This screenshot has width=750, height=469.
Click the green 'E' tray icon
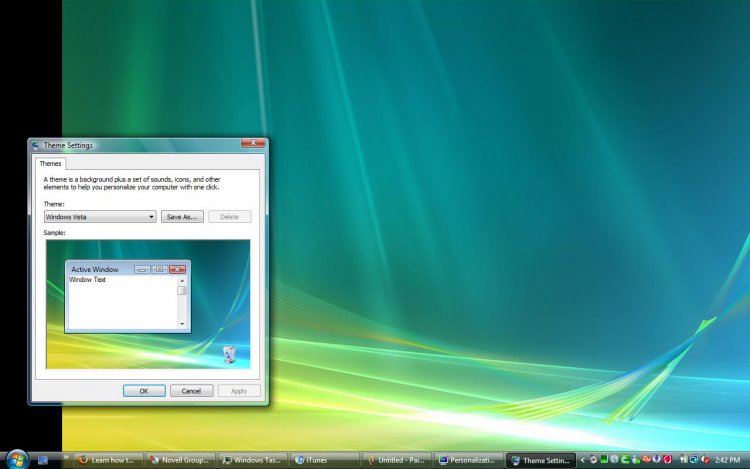[x=625, y=459]
